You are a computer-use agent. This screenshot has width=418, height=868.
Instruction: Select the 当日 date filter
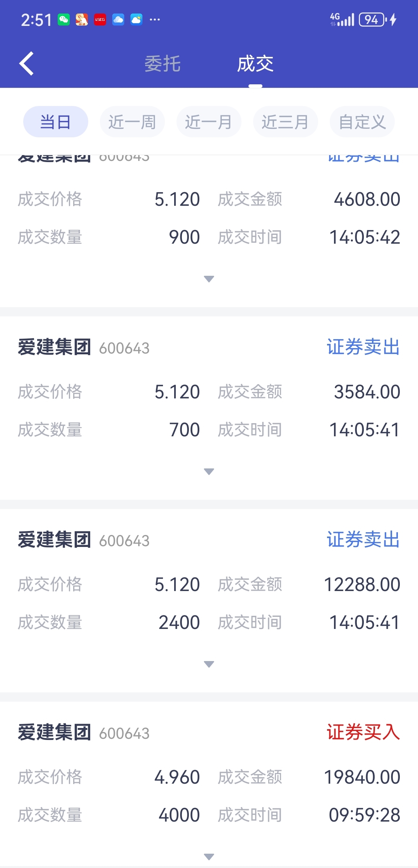coord(55,122)
